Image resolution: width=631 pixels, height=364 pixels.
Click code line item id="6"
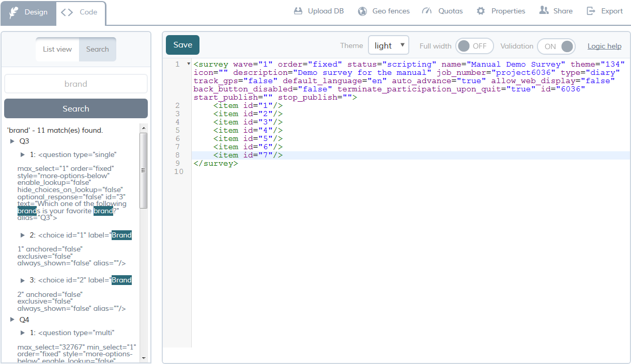coord(248,147)
